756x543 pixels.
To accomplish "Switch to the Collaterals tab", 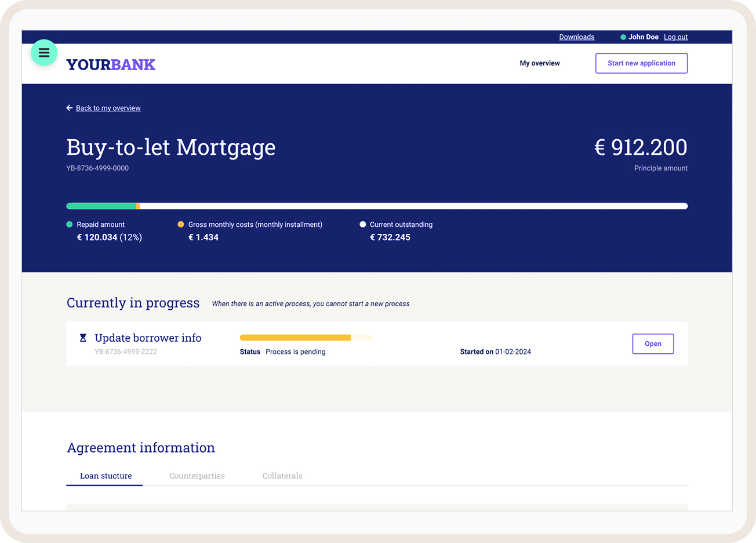I will tap(282, 476).
